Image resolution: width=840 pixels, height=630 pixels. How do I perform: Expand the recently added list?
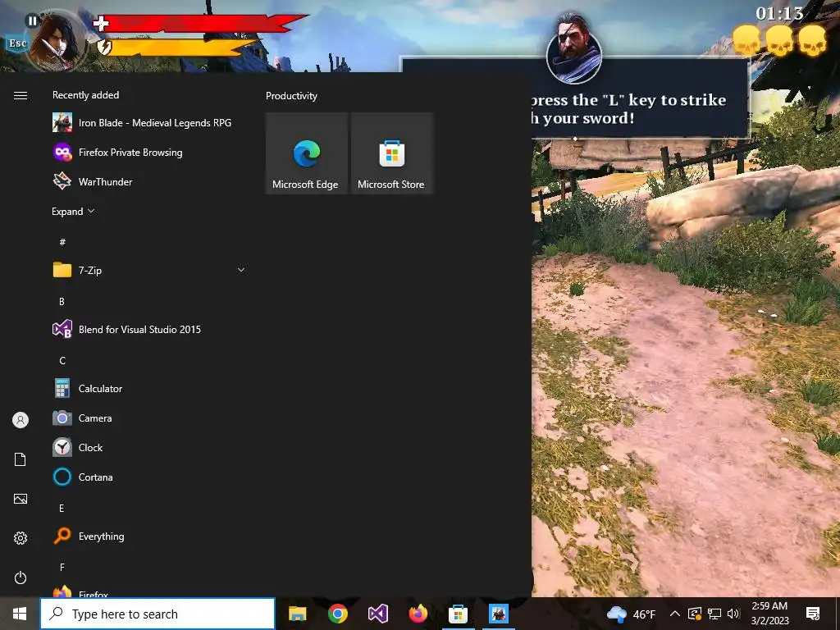point(73,211)
